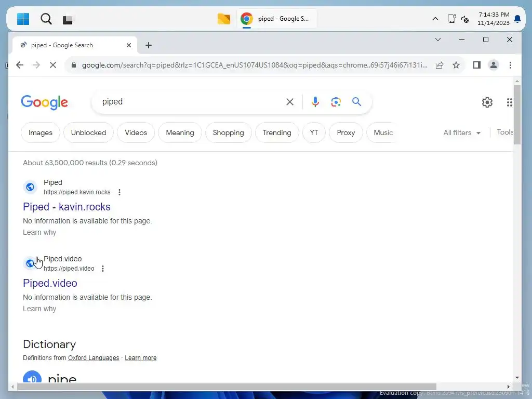The width and height of the screenshot is (532, 399).
Task: Share this page icon
Action: (x=440, y=65)
